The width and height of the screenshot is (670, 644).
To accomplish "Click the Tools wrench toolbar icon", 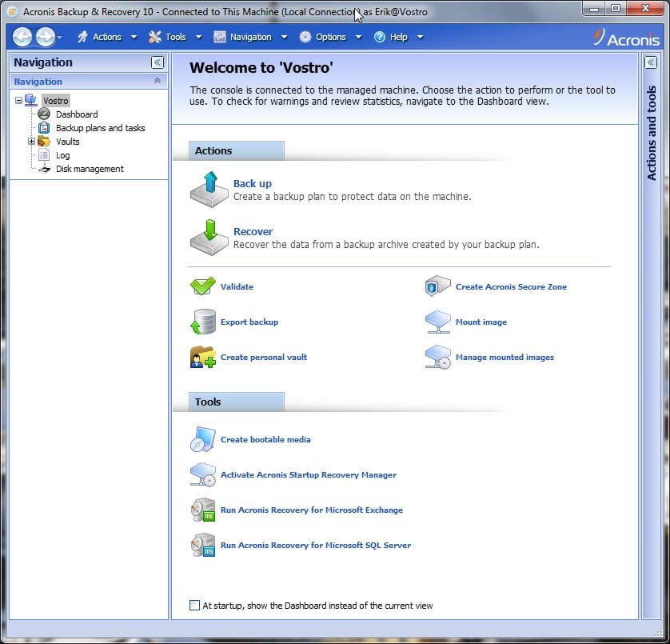I will click(x=154, y=37).
